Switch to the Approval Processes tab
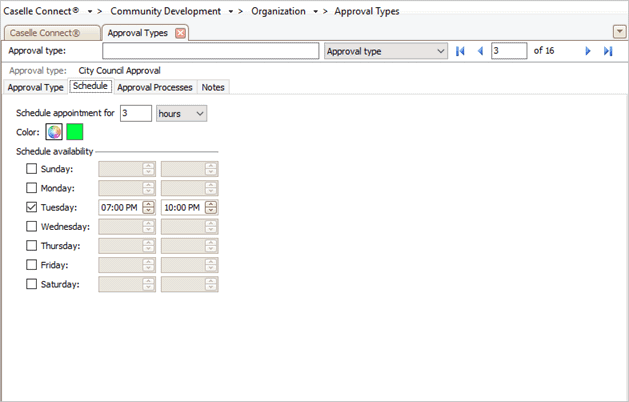 [x=154, y=87]
